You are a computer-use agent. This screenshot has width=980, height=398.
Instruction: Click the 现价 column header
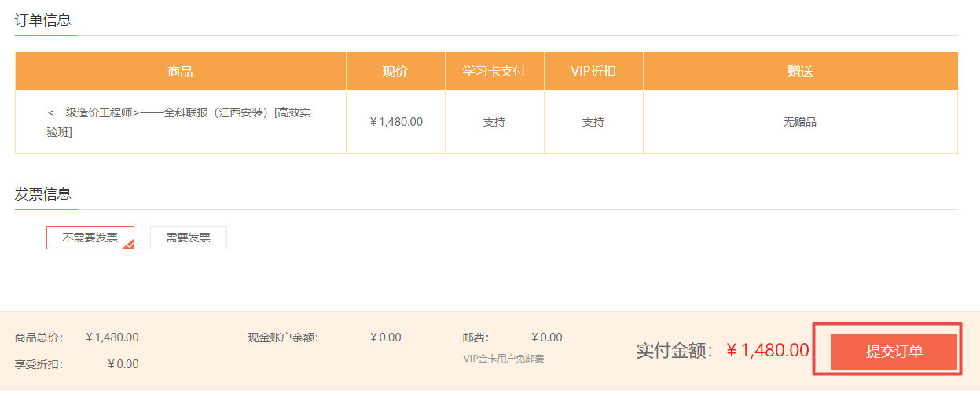point(395,72)
